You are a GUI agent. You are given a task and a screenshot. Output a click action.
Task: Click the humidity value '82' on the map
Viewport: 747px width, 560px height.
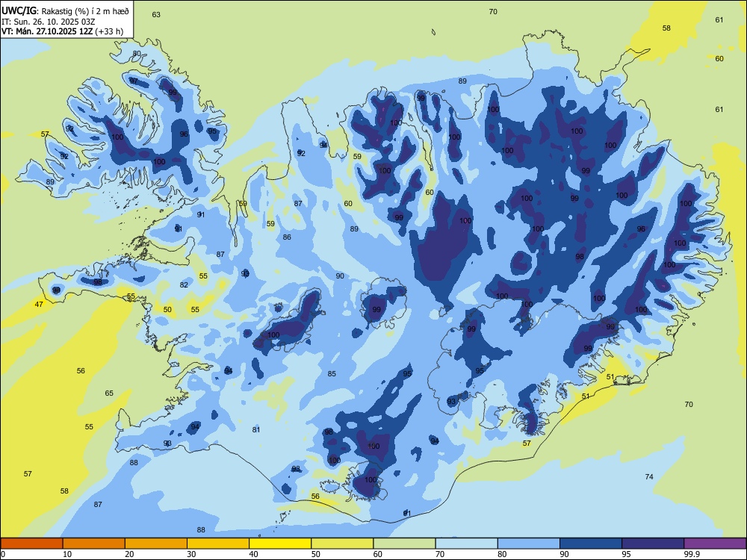[184, 284]
